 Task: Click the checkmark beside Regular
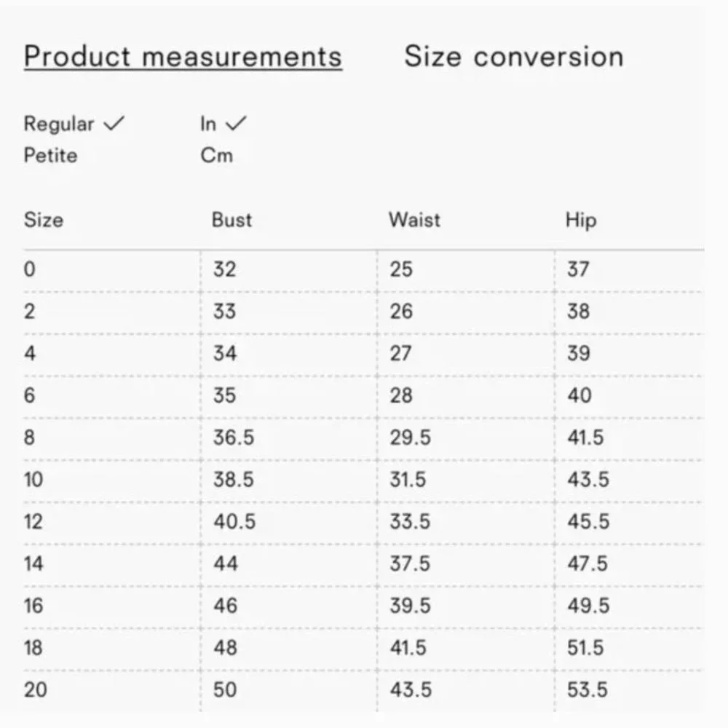114,124
